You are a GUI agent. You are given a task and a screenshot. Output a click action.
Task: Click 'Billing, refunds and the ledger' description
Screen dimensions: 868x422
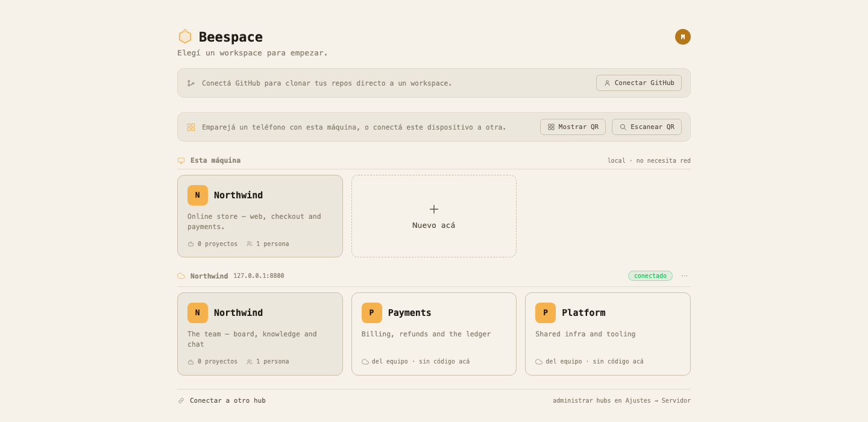pyautogui.click(x=426, y=334)
